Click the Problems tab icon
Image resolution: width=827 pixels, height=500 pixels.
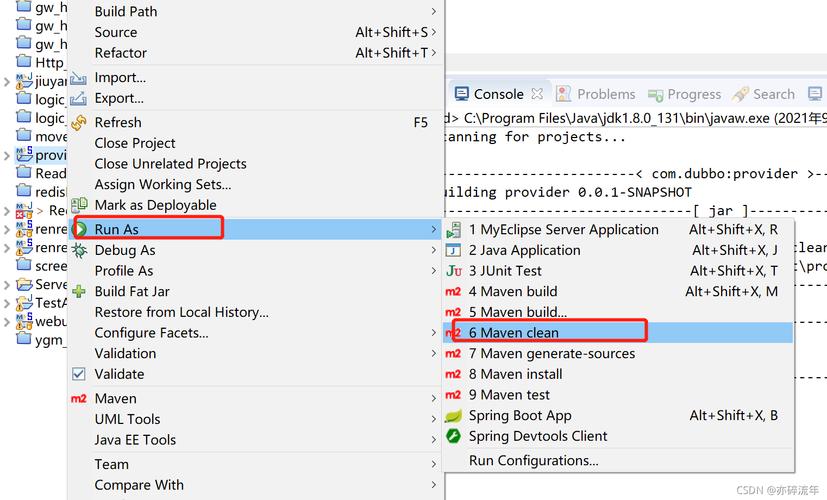(564, 94)
